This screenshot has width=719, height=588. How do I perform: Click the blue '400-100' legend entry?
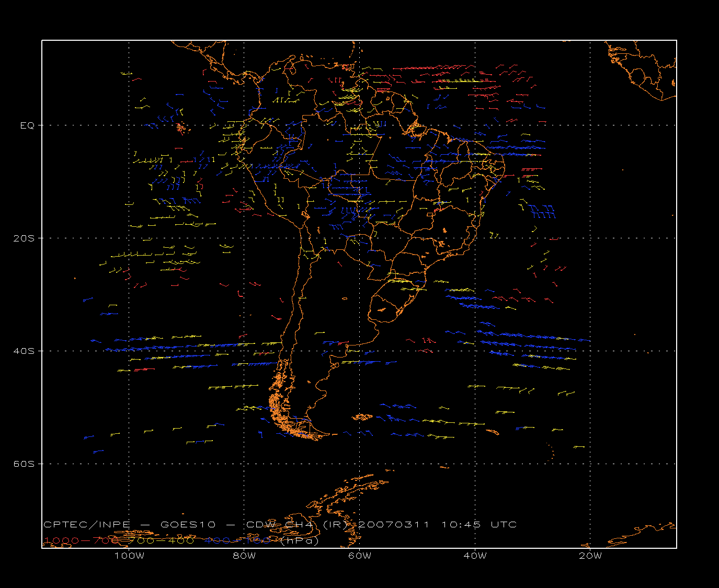[x=238, y=540]
